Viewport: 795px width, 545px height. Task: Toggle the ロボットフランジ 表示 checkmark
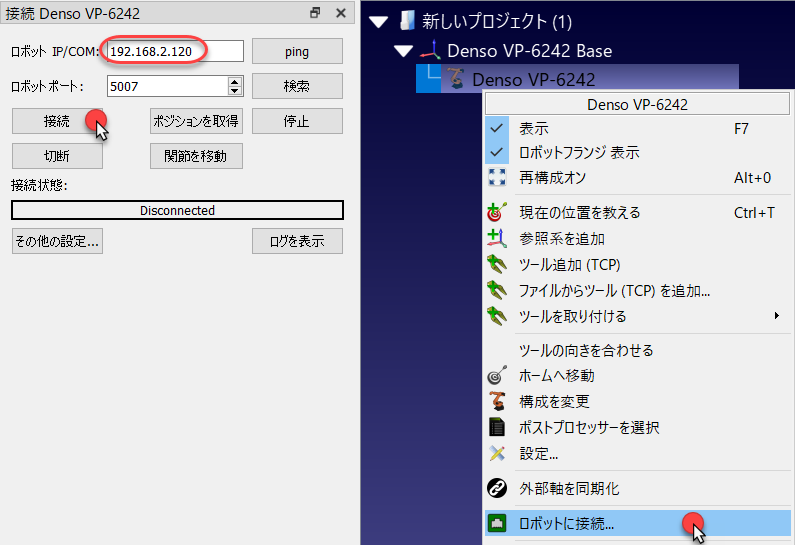(497, 152)
